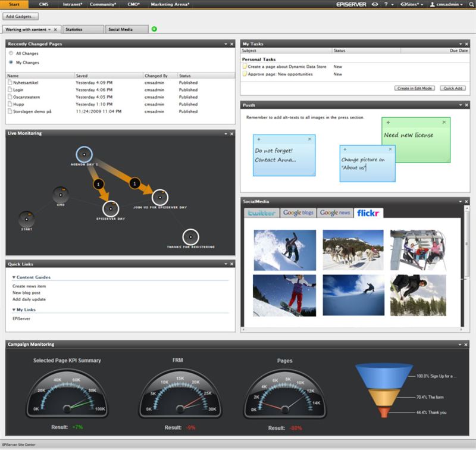The width and height of the screenshot is (476, 450).
Task: Open the Nyhetsartikel page icon in Recently Changed Pages
Action: (x=10, y=83)
